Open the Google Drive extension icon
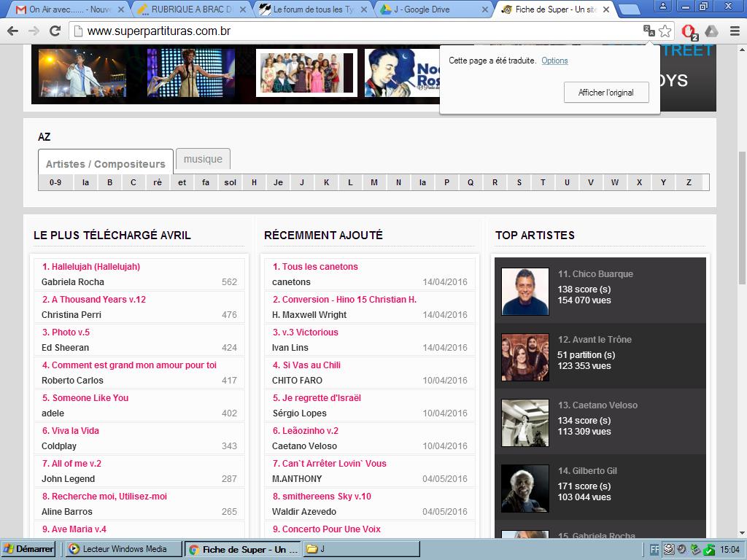 tap(711, 31)
